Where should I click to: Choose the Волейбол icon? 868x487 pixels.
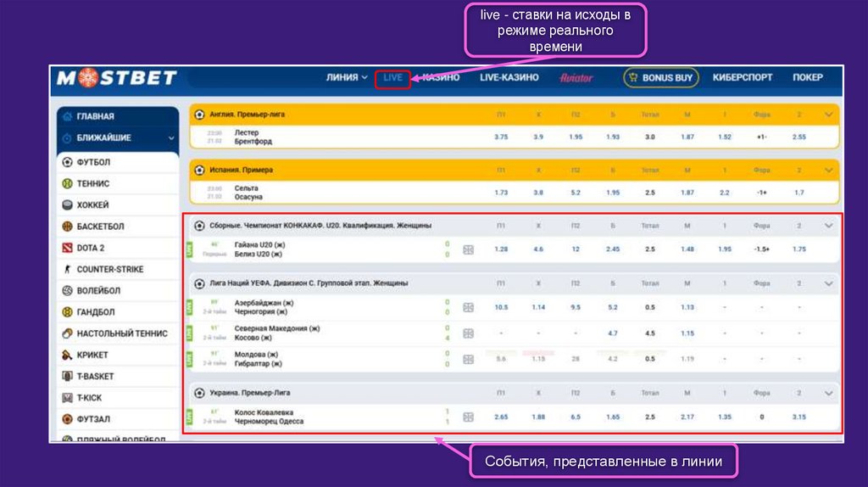67,290
